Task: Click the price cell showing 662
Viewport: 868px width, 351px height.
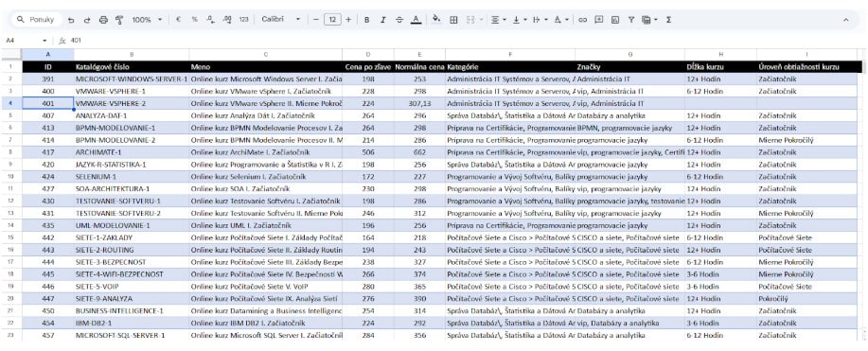Action: click(419, 152)
